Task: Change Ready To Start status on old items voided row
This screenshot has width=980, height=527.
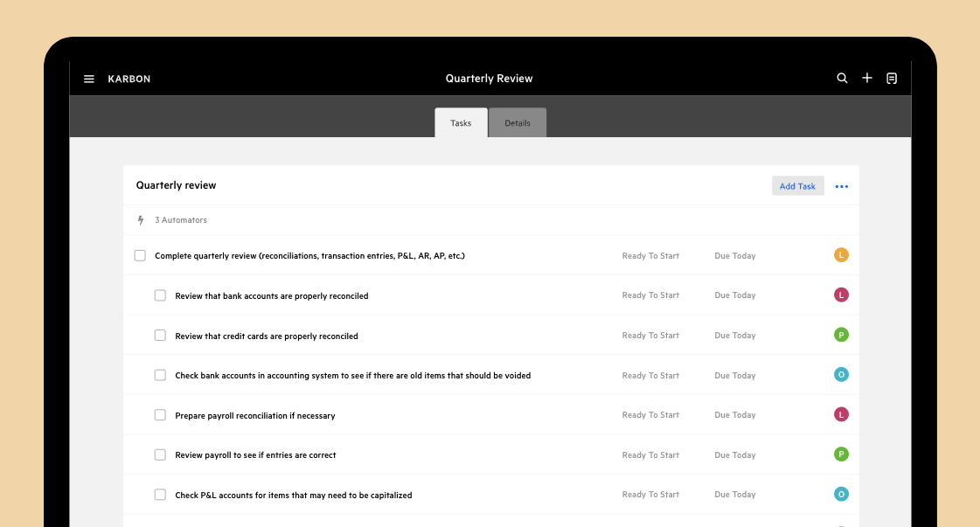Action: tap(650, 375)
